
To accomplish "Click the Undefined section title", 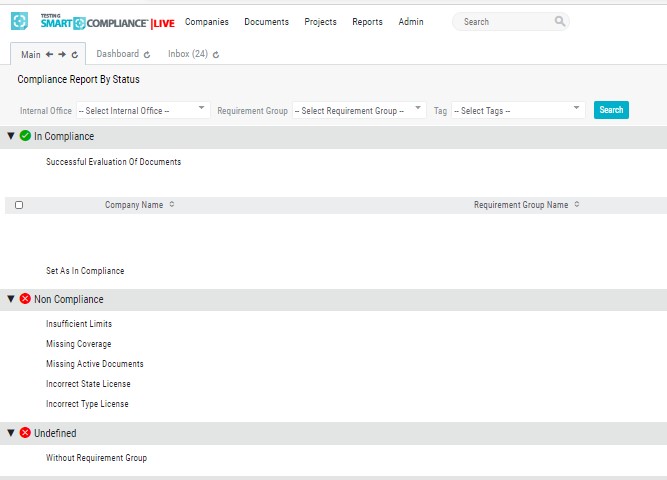I will point(55,433).
